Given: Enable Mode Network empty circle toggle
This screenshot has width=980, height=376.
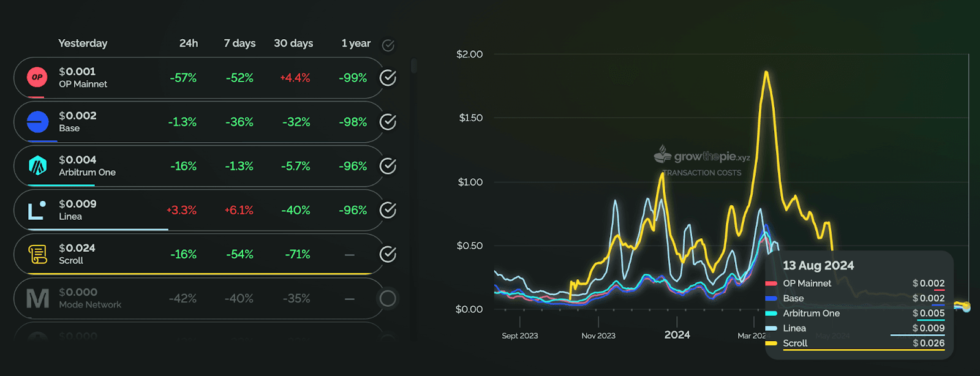Looking at the screenshot, I should (x=388, y=298).
